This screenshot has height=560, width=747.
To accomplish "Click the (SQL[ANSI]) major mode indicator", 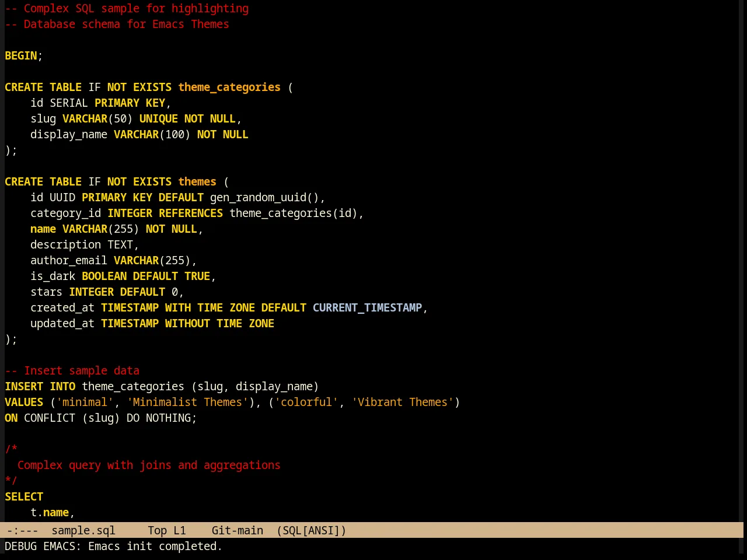I will click(312, 530).
